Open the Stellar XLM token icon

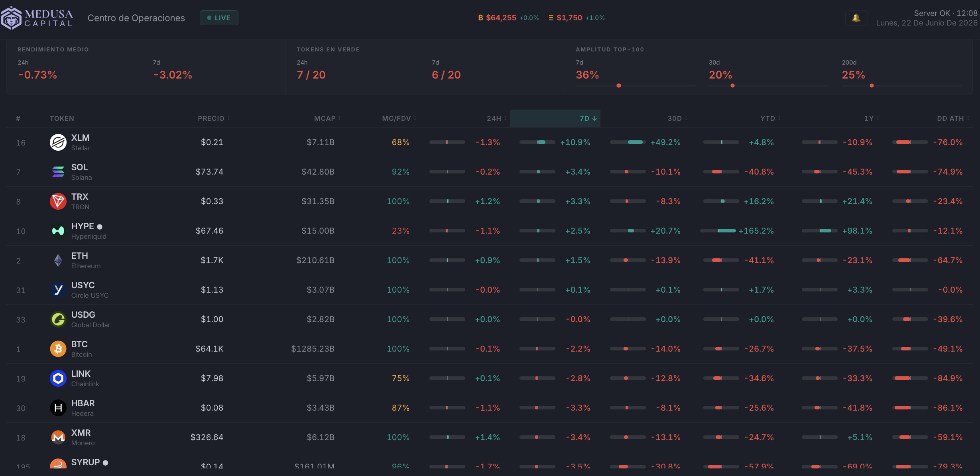click(x=58, y=142)
